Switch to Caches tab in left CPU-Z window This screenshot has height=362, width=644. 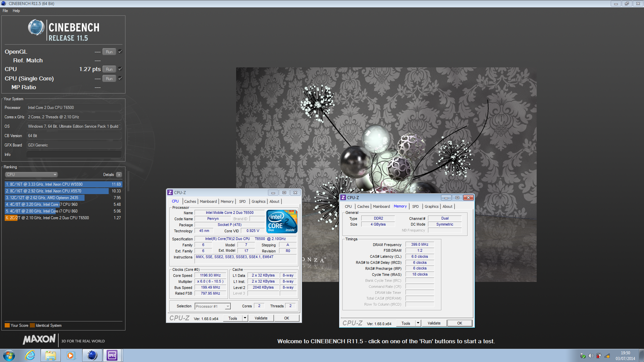pyautogui.click(x=190, y=201)
